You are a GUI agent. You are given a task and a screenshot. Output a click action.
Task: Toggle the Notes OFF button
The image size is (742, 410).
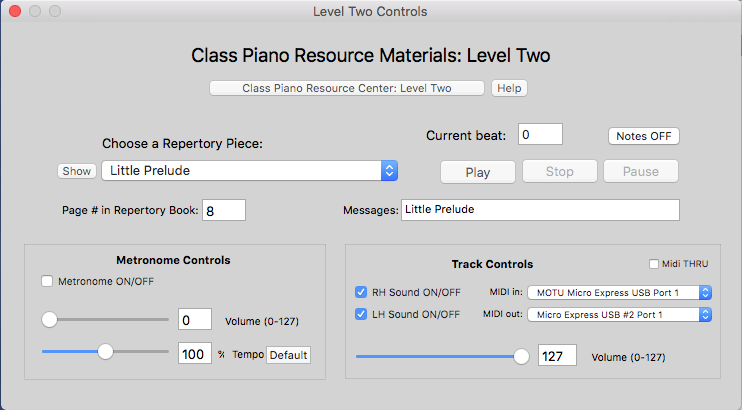643,136
